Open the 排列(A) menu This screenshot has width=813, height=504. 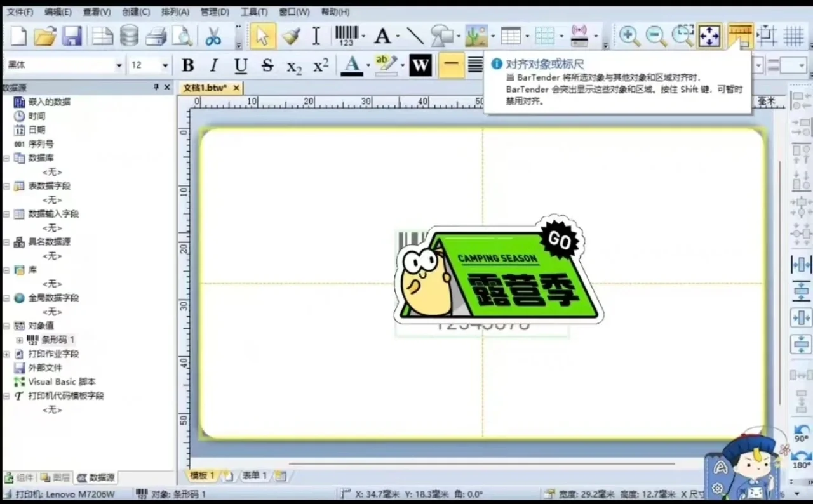coord(175,12)
